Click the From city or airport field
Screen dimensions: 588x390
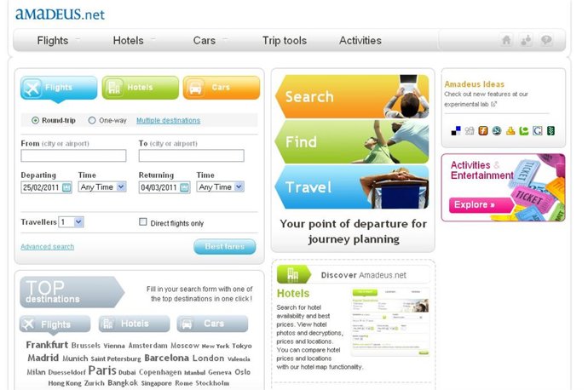click(73, 156)
